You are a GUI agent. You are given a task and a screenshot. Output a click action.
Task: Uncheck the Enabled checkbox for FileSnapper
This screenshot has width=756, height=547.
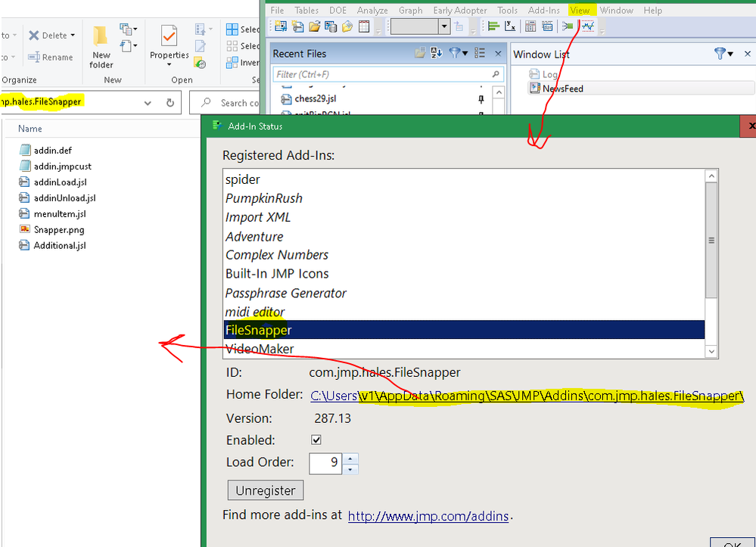click(x=316, y=440)
